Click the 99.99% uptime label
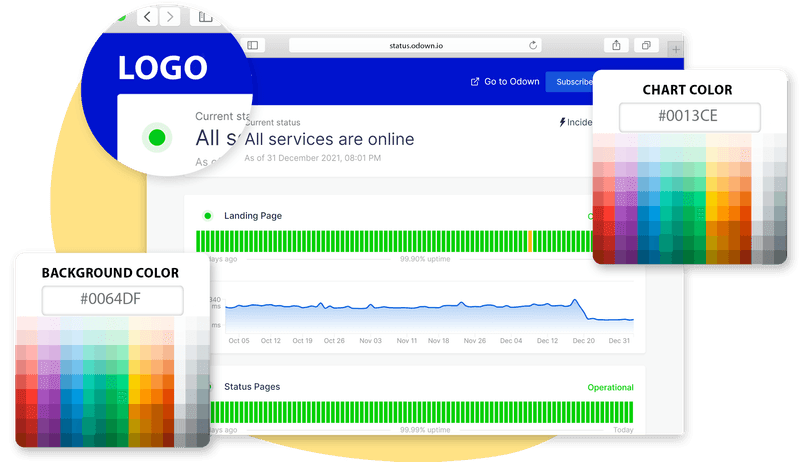This screenshot has height=462, width=800. 425,430
